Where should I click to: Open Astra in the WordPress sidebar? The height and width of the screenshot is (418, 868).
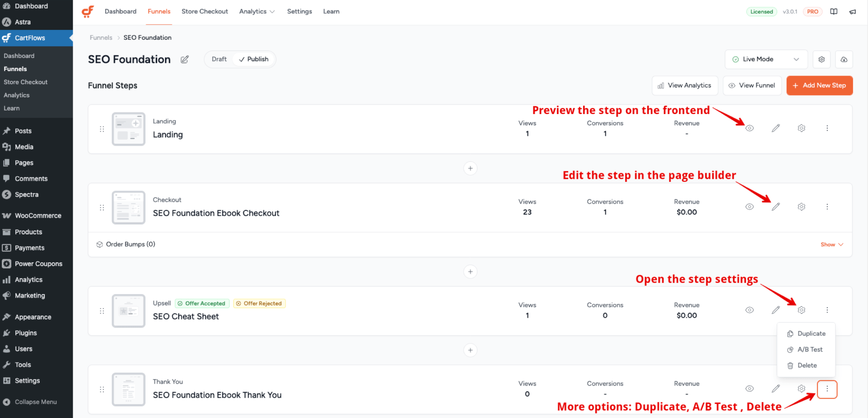click(x=36, y=22)
